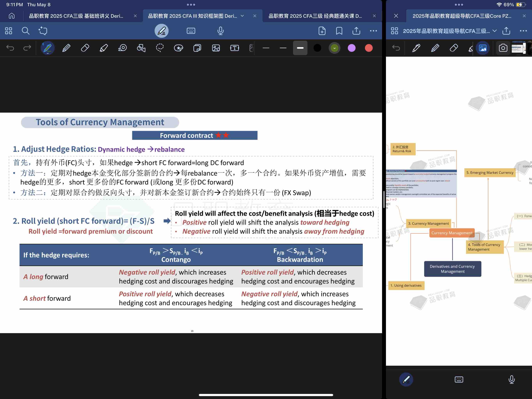Switch to the 基础班讲义 Deri... tab
532x399 pixels.
click(x=76, y=16)
